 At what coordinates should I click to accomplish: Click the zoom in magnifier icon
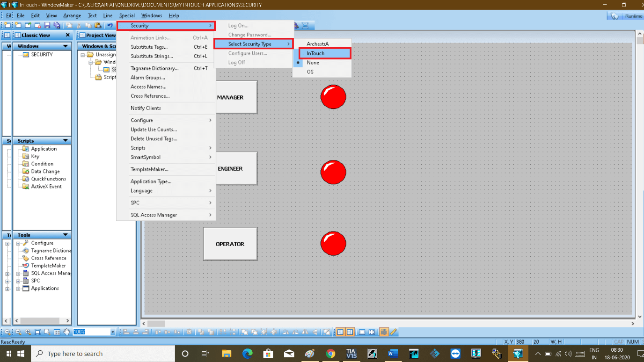(28, 332)
